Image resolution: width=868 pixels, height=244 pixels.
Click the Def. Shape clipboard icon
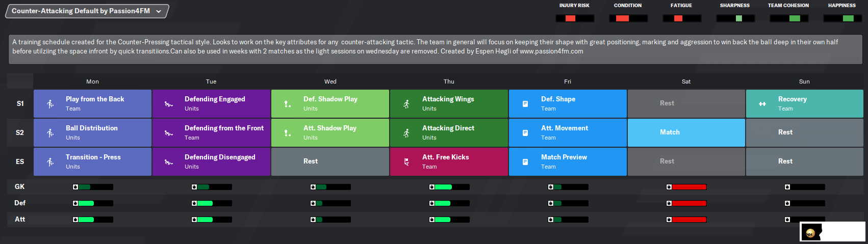(x=525, y=104)
